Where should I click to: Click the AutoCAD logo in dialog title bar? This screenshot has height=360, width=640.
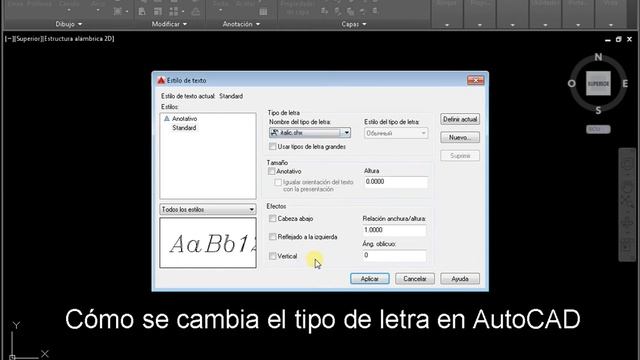161,80
